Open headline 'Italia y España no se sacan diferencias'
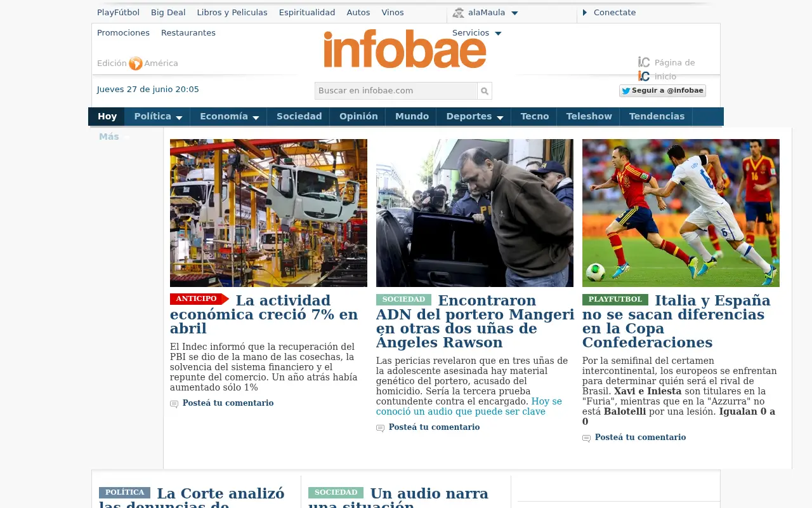 point(676,321)
